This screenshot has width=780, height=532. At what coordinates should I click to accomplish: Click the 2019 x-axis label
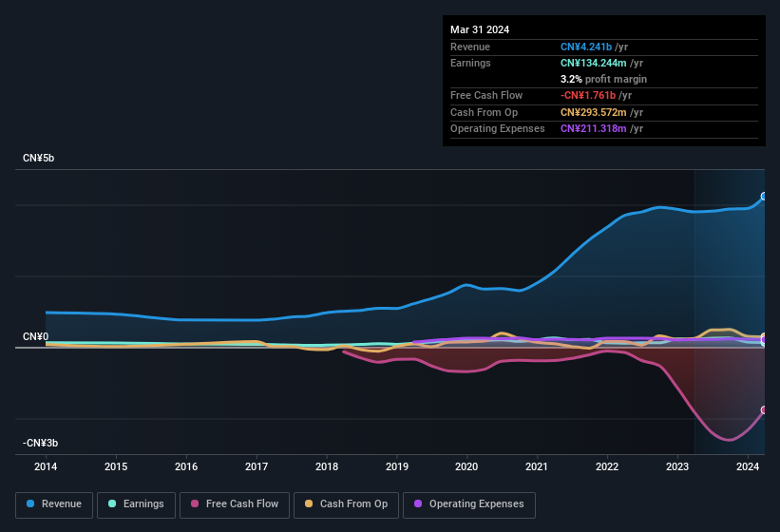[397, 466]
